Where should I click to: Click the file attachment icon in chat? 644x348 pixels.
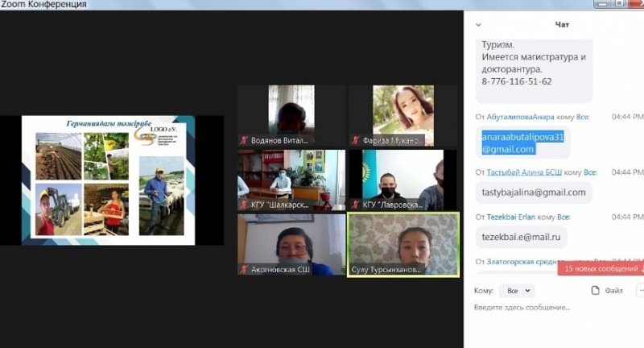click(x=596, y=290)
